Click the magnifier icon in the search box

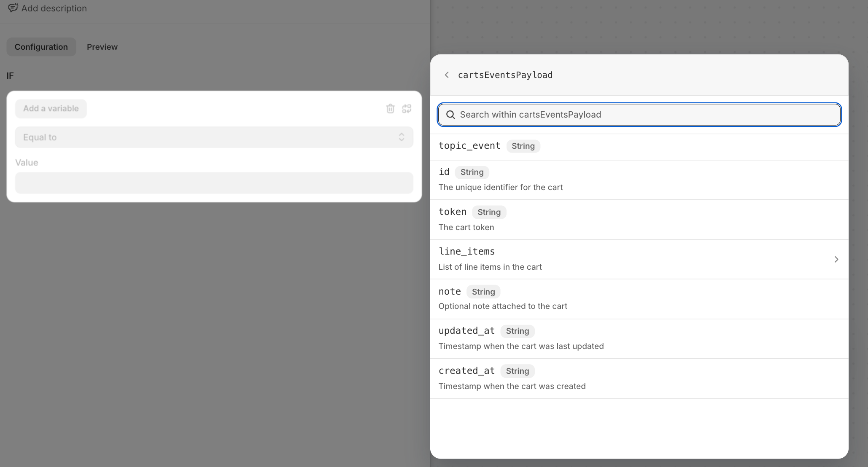coord(450,115)
